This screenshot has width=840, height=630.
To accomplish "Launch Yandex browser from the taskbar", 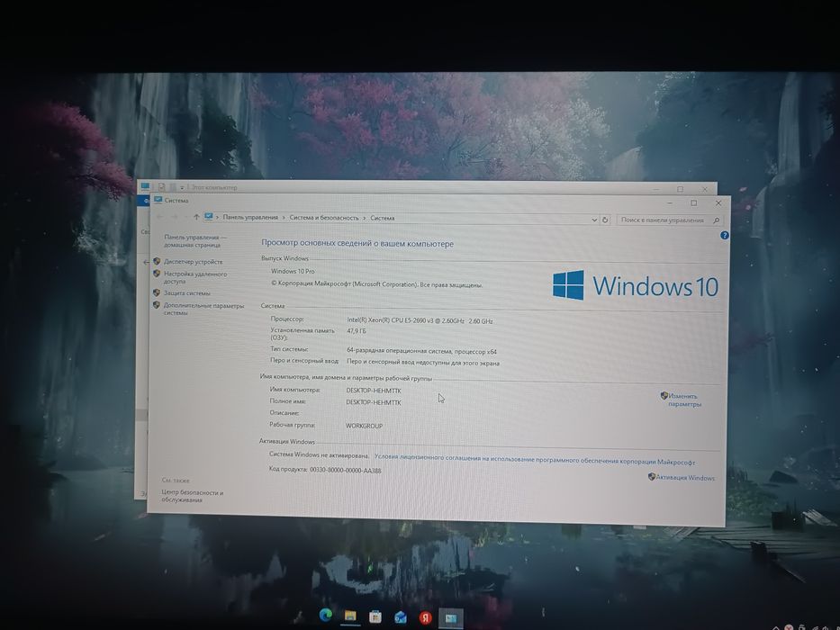I will click(x=425, y=617).
